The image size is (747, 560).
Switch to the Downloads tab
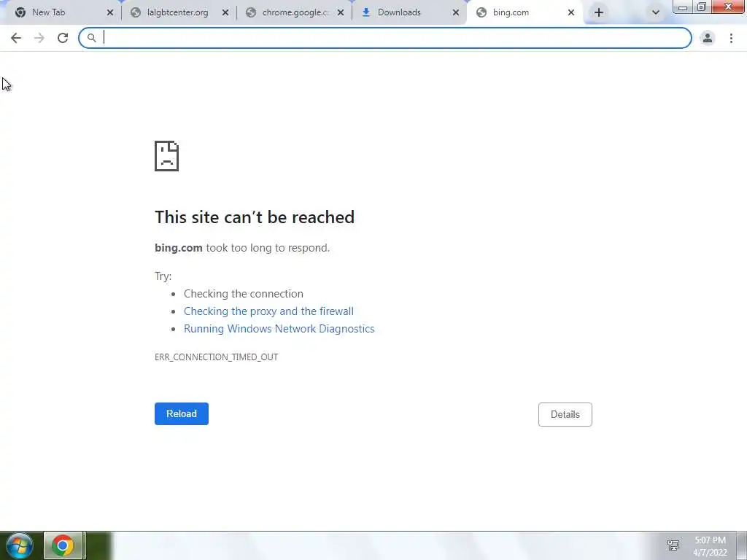[409, 12]
